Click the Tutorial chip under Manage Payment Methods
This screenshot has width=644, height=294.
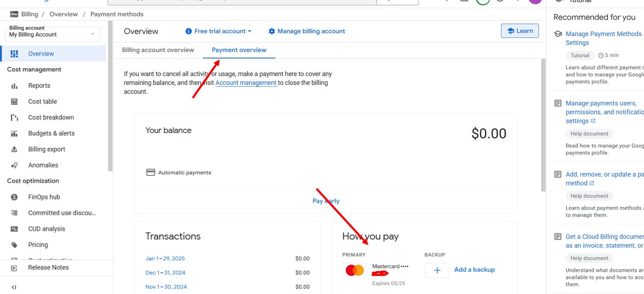click(x=580, y=55)
